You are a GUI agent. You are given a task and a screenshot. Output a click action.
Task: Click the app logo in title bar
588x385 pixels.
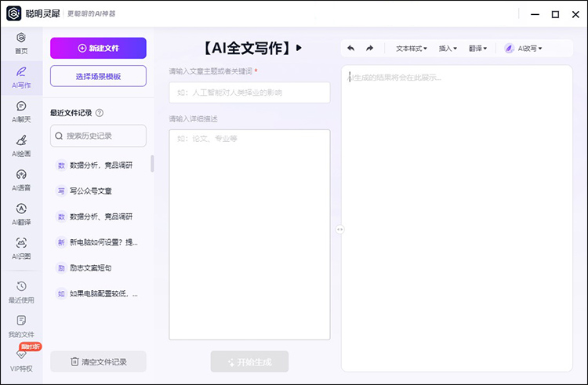coord(14,13)
